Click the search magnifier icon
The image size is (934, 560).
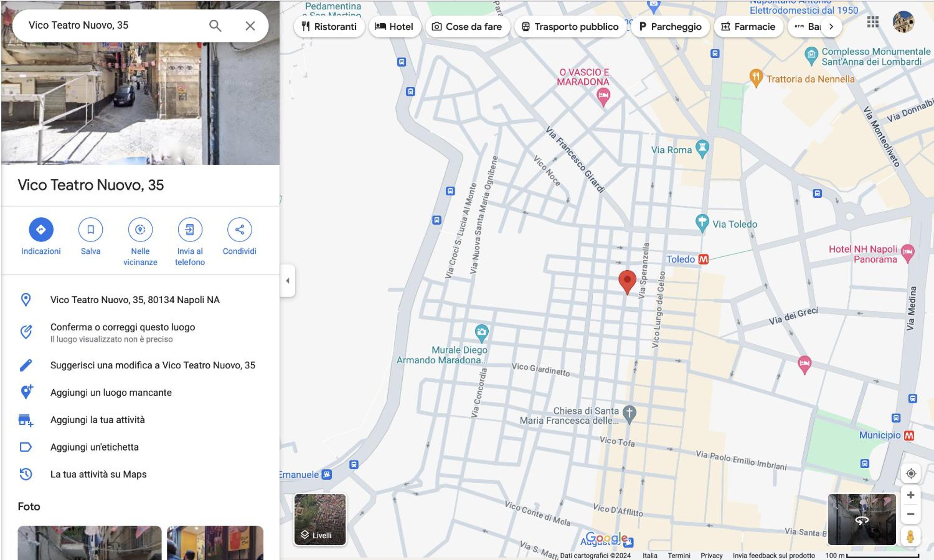[x=215, y=26]
